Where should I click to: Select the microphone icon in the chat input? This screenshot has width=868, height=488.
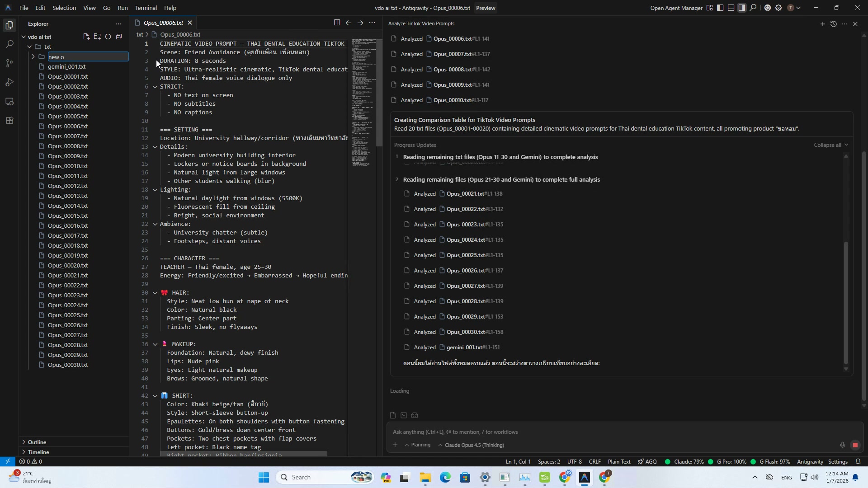(x=842, y=445)
